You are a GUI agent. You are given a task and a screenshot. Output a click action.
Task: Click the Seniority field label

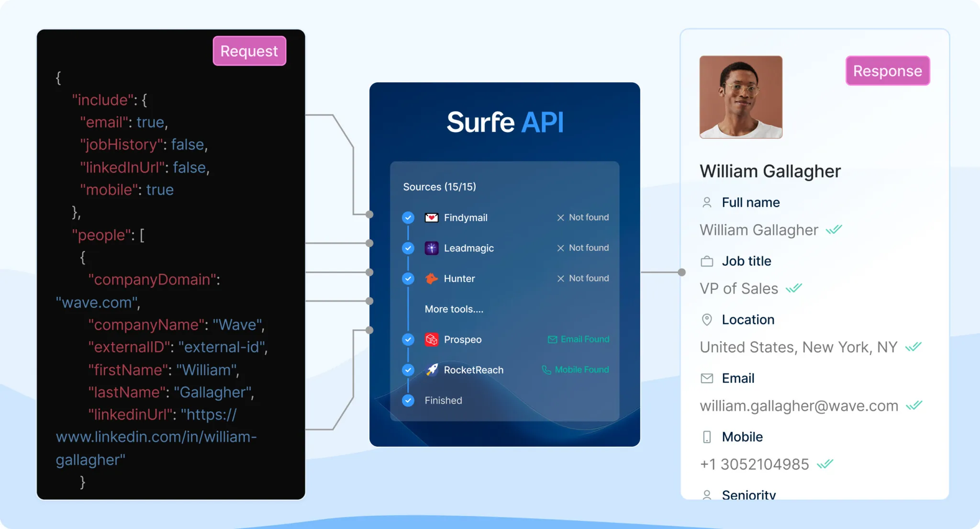tap(749, 494)
